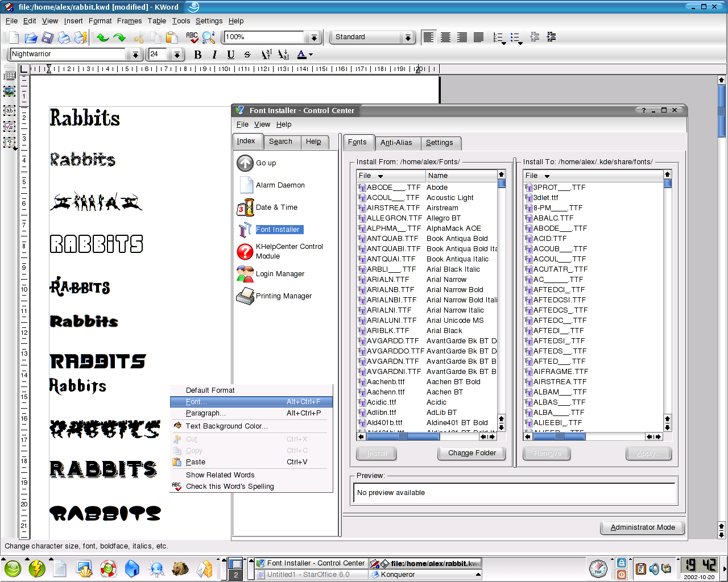Sort Install To list by File column
728x582 pixels.
(593, 176)
